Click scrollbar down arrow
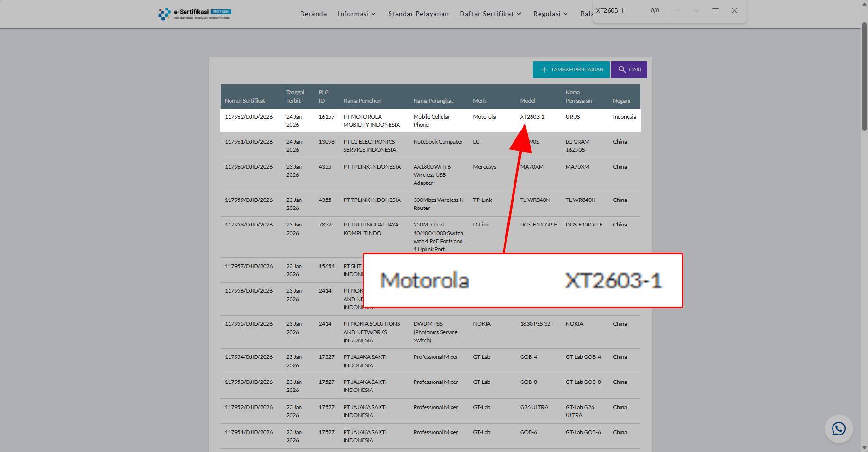The height and width of the screenshot is (452, 868). (864, 448)
